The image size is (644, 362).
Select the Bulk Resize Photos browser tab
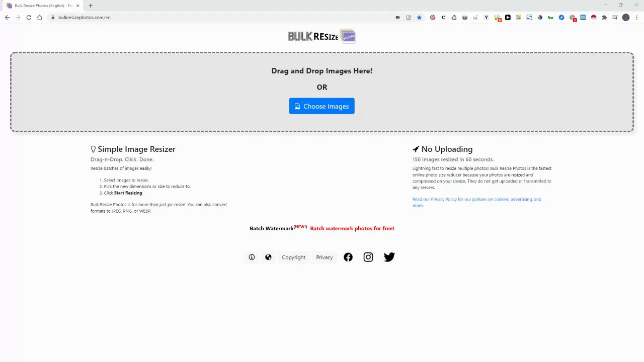43,6
